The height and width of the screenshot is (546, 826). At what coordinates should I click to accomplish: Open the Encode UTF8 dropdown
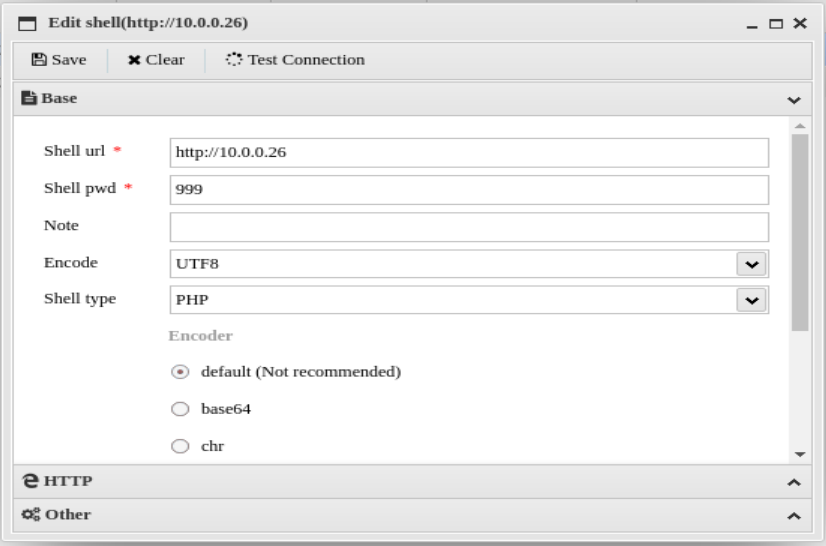point(751,264)
